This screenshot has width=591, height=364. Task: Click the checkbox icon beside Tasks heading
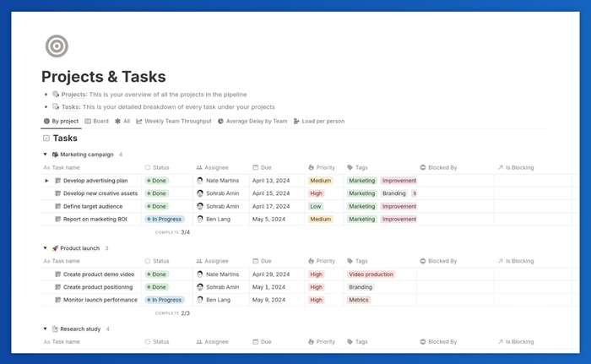point(46,138)
